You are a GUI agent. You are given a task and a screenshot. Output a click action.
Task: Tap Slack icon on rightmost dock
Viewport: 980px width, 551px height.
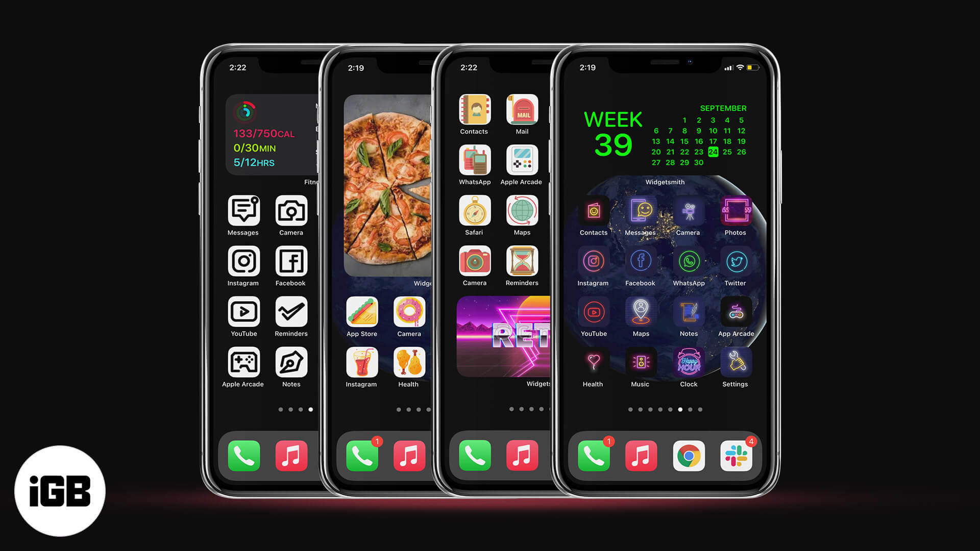(736, 457)
